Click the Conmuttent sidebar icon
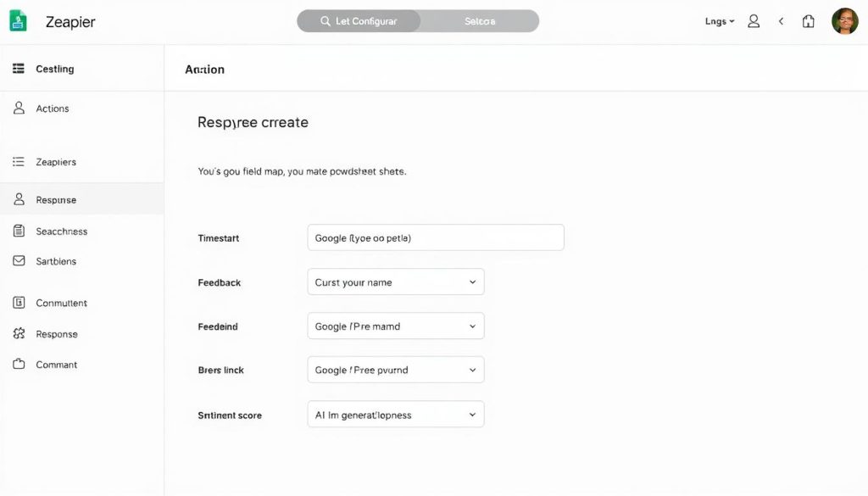868x496 pixels. pos(19,303)
